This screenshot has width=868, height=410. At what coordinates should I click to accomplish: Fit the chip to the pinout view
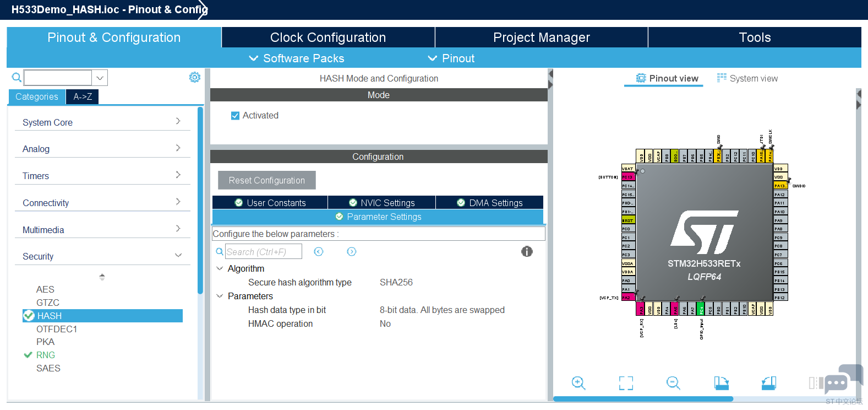[x=626, y=383]
